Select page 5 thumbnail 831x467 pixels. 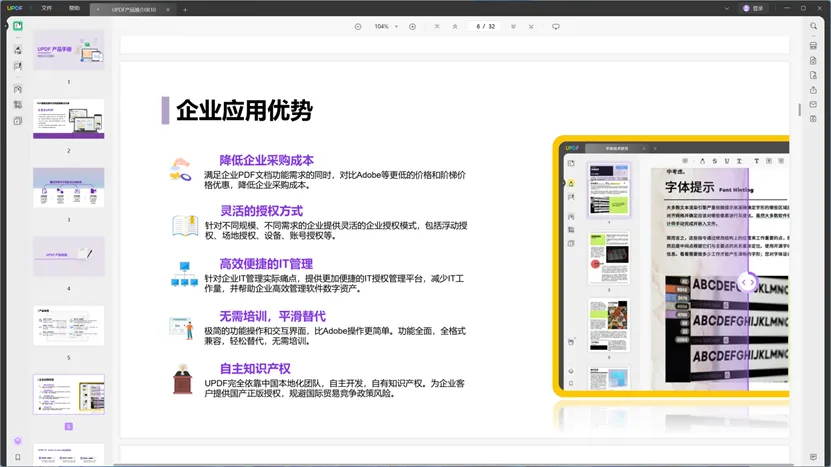69,325
